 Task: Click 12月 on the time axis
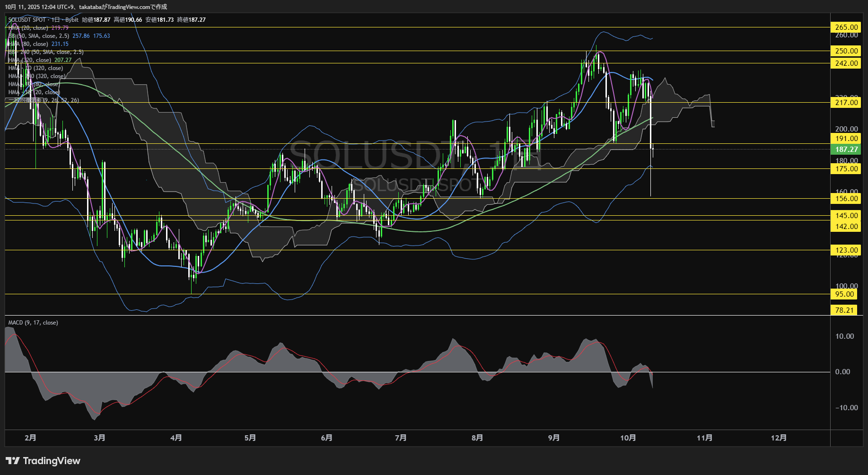(x=779, y=438)
